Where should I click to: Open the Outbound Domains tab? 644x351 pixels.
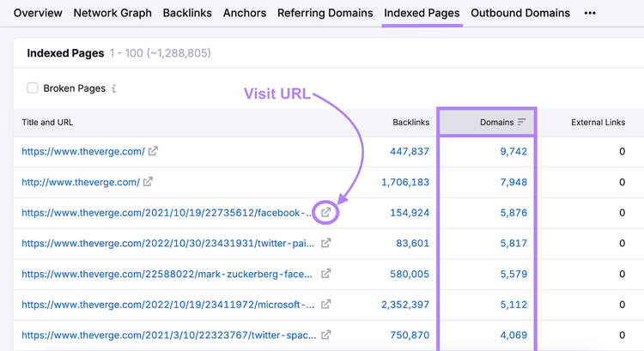point(520,13)
